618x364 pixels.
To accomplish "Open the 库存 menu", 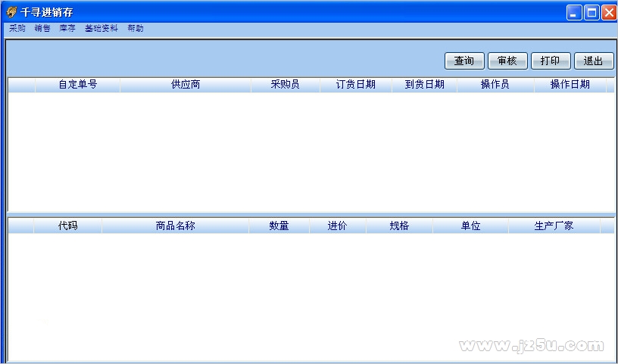I will tap(67, 28).
